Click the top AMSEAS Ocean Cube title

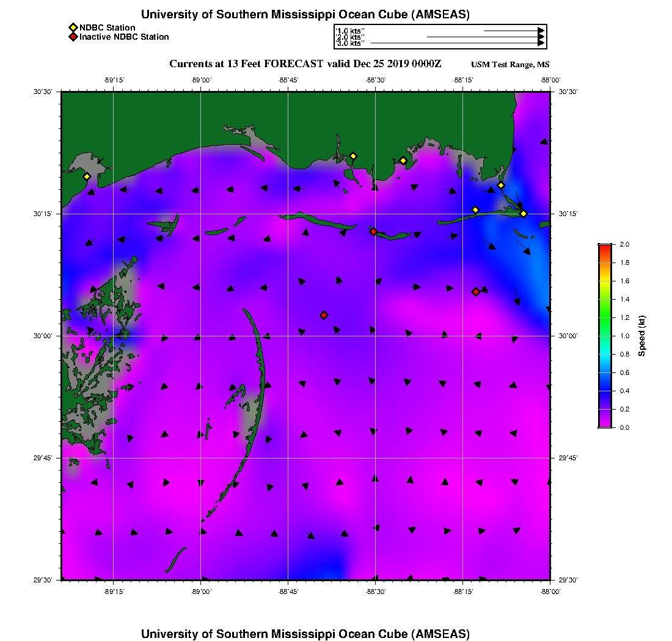[x=305, y=15]
